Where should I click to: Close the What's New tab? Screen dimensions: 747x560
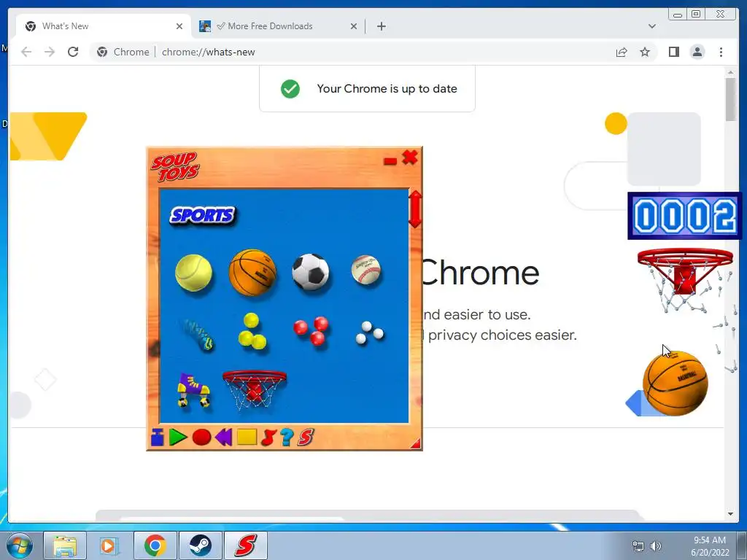point(179,26)
